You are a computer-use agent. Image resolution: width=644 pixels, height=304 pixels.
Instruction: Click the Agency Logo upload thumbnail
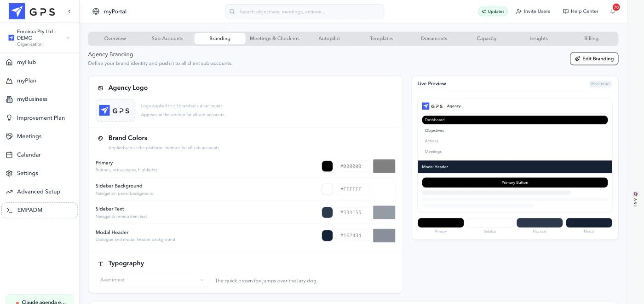115,111
